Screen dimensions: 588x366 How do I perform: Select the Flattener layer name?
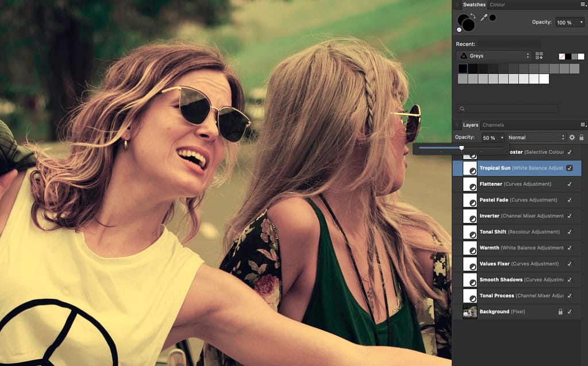(x=491, y=184)
